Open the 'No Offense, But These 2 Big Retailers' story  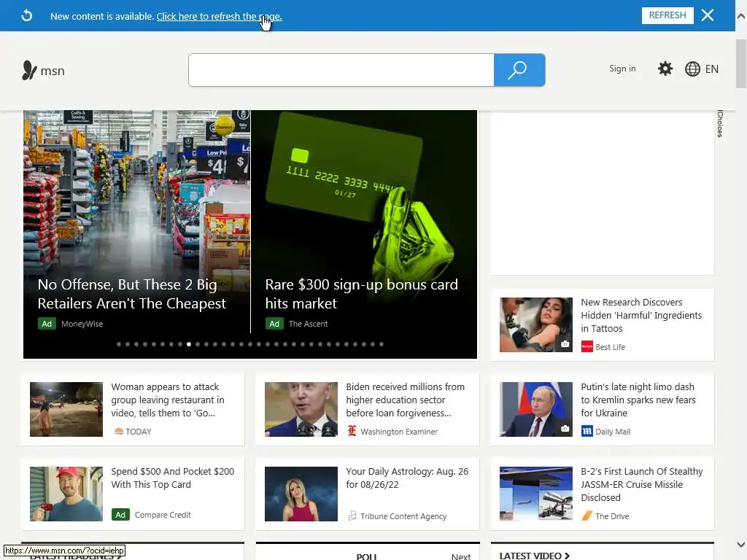pyautogui.click(x=131, y=294)
